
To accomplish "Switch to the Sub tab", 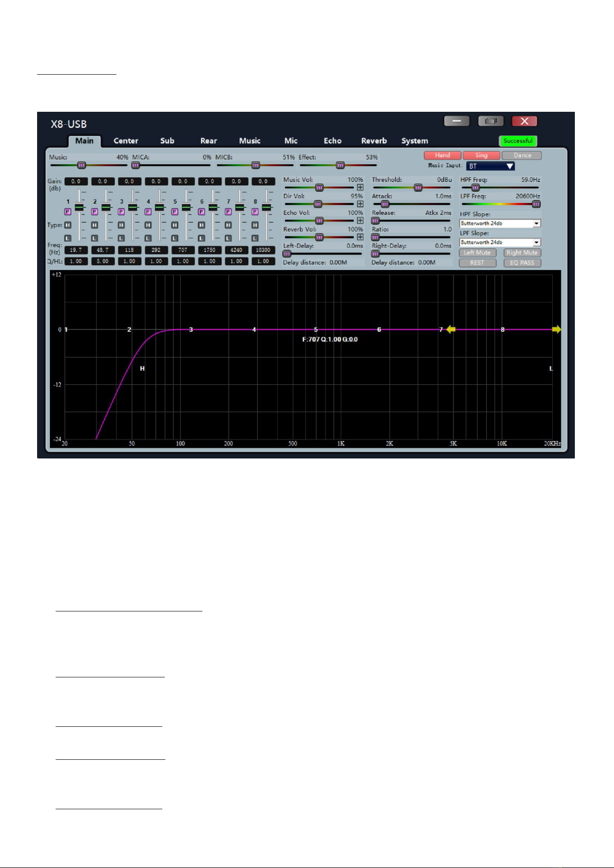I will click(x=167, y=141).
